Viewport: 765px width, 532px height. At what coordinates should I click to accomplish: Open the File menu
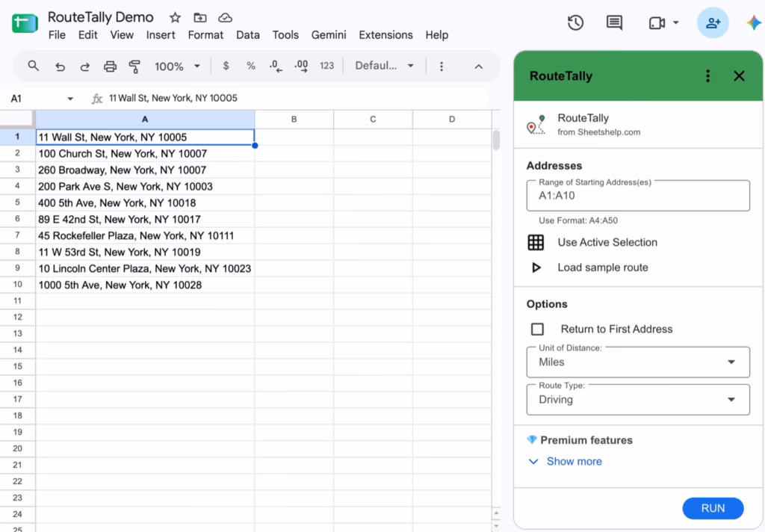tap(57, 35)
